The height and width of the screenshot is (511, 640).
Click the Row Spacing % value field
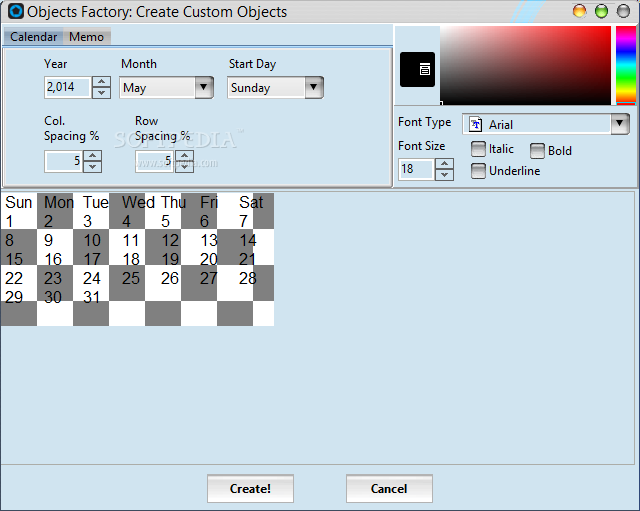click(x=155, y=161)
